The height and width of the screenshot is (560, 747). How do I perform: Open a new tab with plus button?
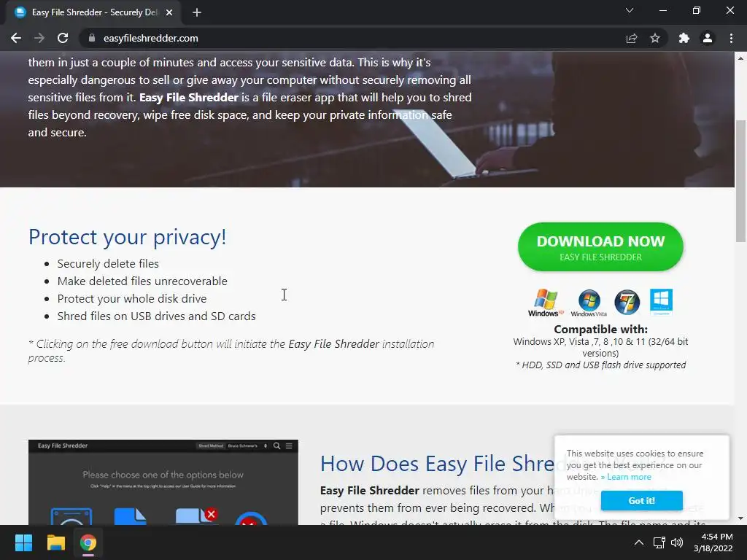[x=197, y=12]
